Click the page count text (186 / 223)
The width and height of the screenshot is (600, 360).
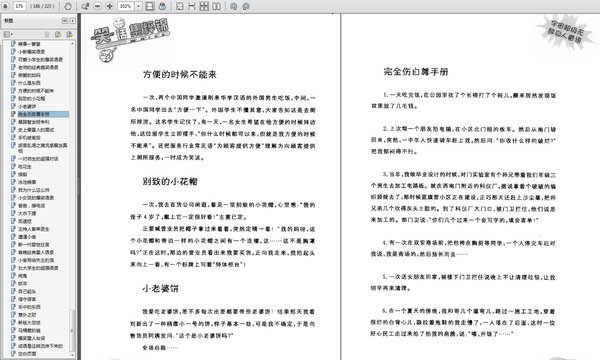[42, 6]
